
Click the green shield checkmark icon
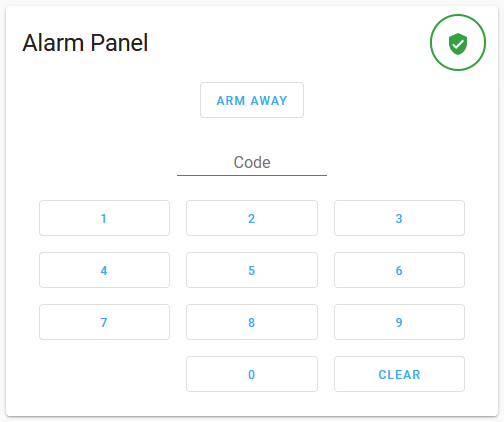click(458, 44)
